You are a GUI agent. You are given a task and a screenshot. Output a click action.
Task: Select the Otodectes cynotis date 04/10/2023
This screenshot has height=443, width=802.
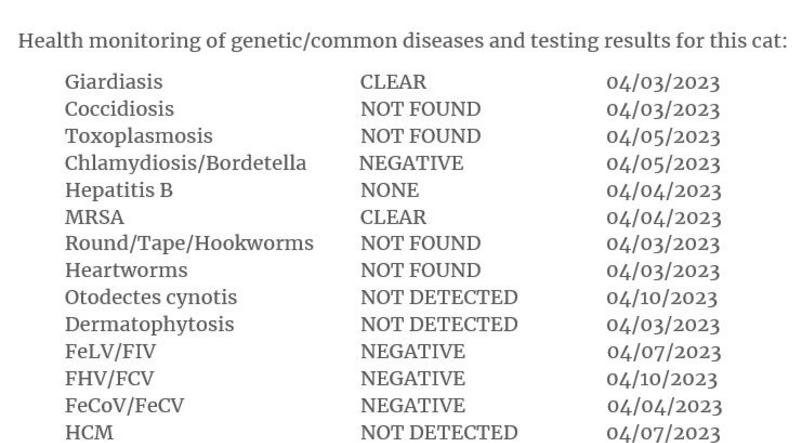[x=662, y=298]
